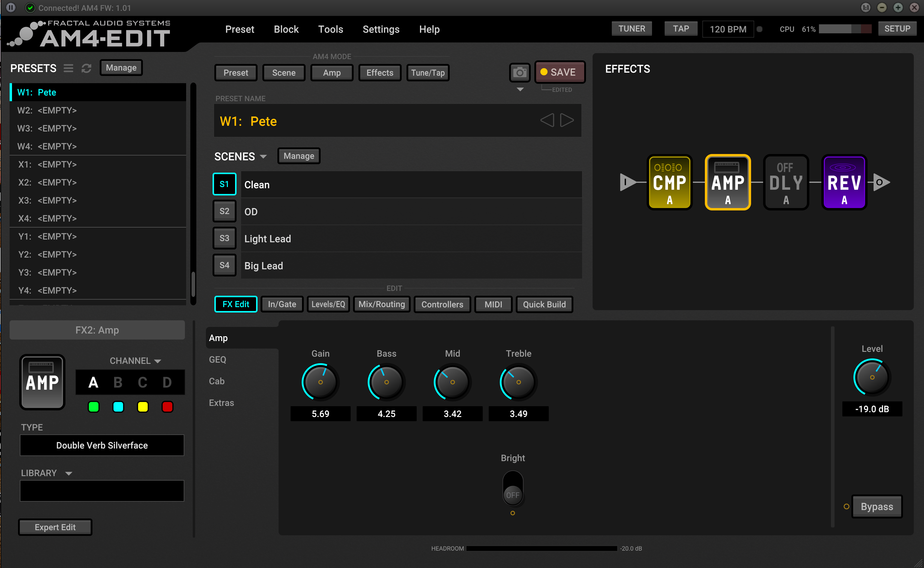Open the amp TYPE selector
Viewport: 924px width, 568px height.
tap(102, 445)
